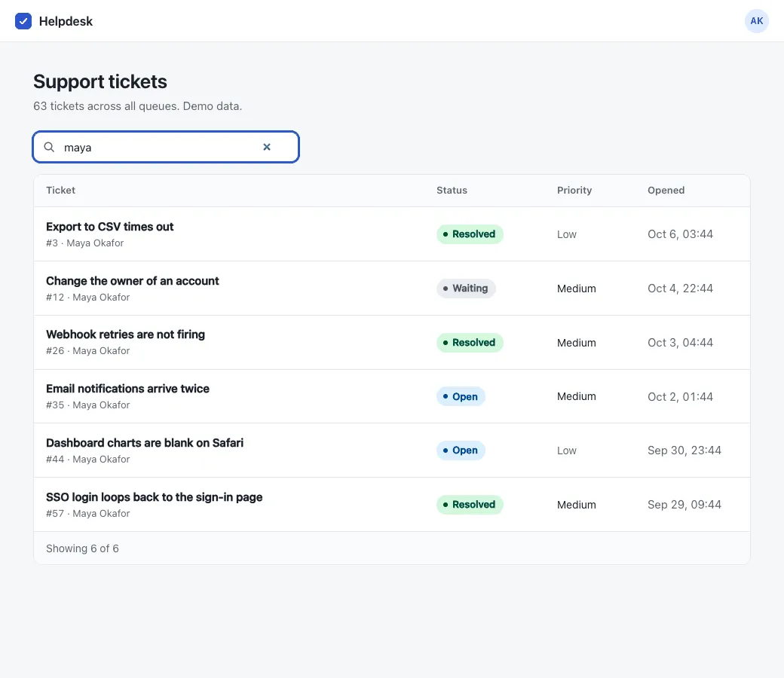The height and width of the screenshot is (678, 784).
Task: Open ticket Email notifications arrive twice
Action: [x=127, y=389]
